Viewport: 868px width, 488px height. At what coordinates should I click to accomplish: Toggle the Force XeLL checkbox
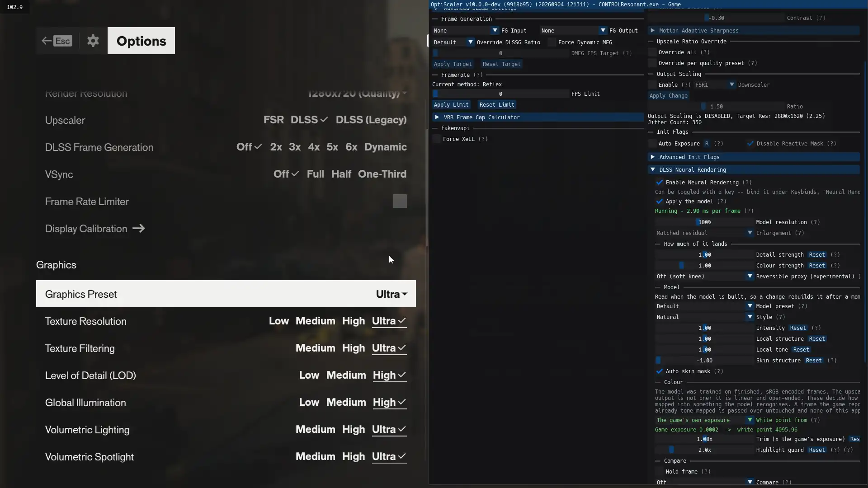(x=437, y=139)
